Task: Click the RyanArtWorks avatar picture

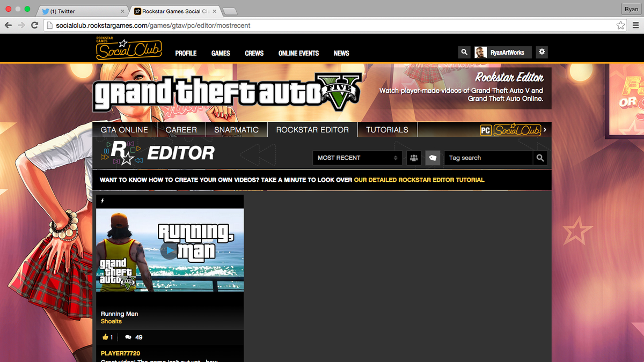Action: [x=480, y=52]
